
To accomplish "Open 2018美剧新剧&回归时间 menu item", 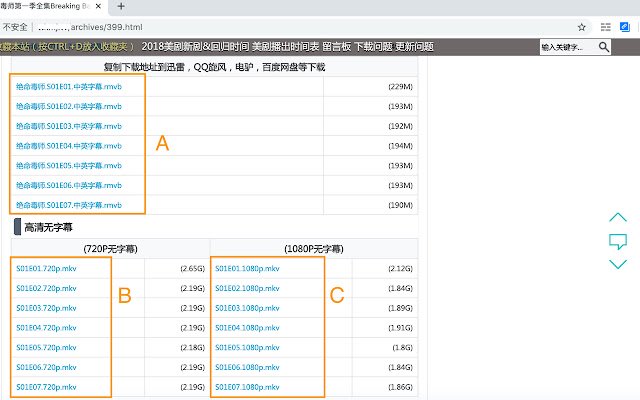I will click(x=195, y=47).
